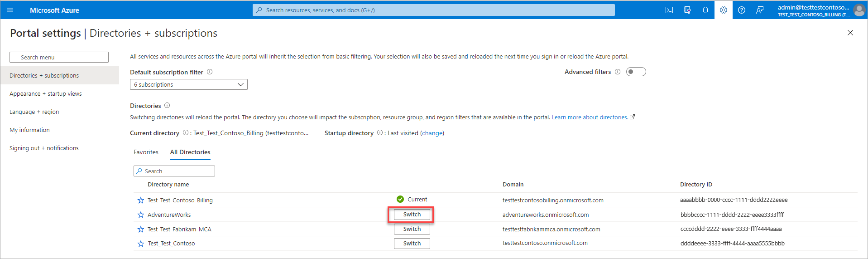This screenshot has height=259, width=868.
Task: Select testtestcontoso.onmicrosoft.com domain cell
Action: tap(545, 243)
